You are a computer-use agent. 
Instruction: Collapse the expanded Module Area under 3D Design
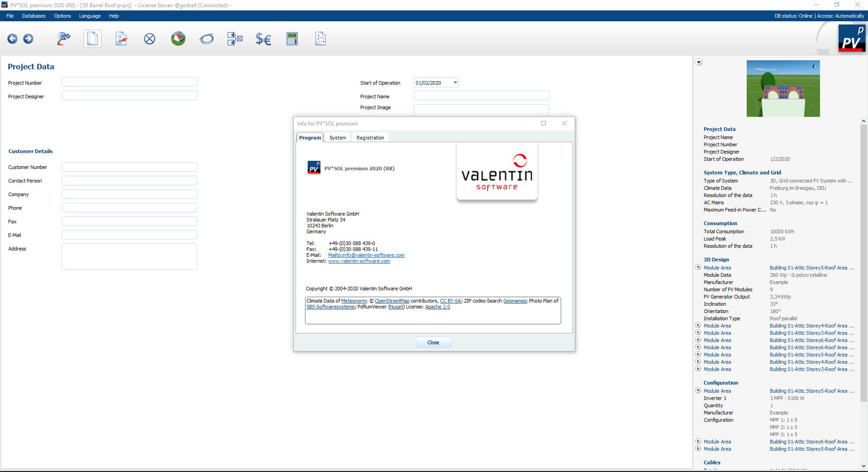[x=698, y=267]
